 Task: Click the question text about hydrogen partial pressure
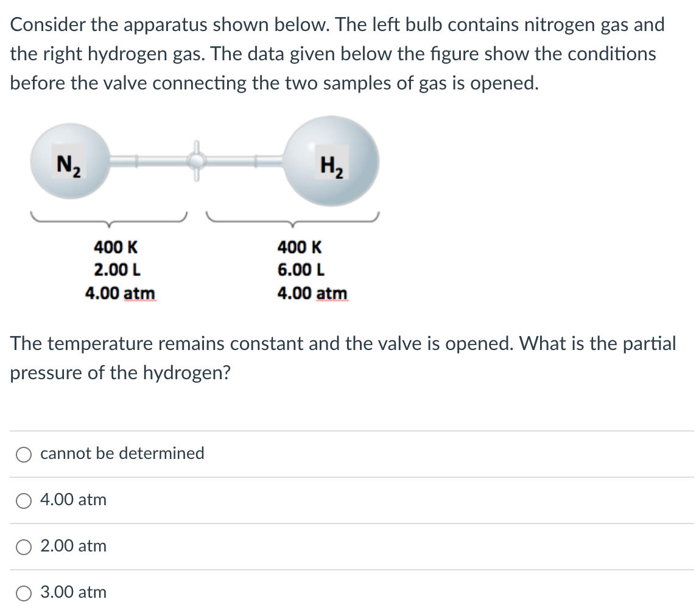(343, 358)
